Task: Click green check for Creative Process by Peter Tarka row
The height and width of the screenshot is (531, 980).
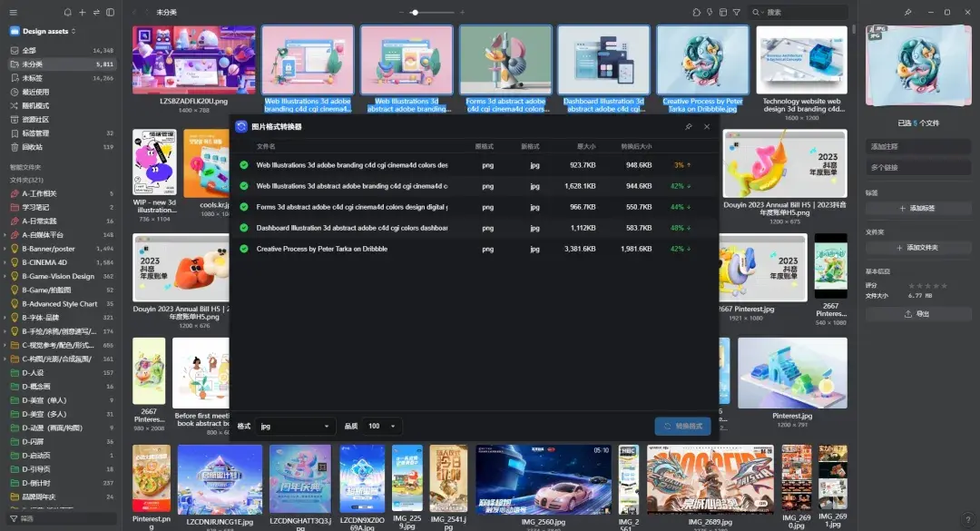Action: [244, 249]
